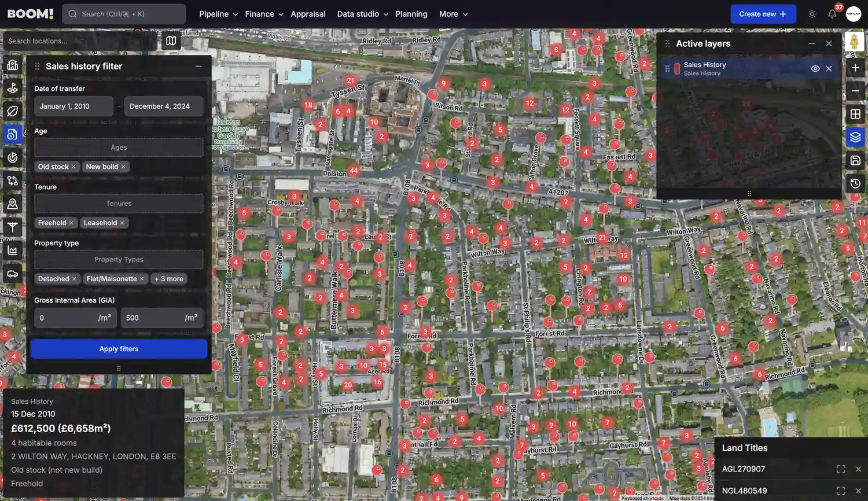Focus the Search locations field
The height and width of the screenshot is (501, 868).
click(x=80, y=41)
